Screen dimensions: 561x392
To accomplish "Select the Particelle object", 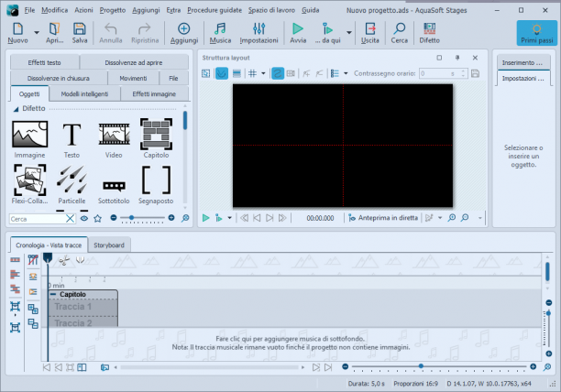I will [71, 184].
